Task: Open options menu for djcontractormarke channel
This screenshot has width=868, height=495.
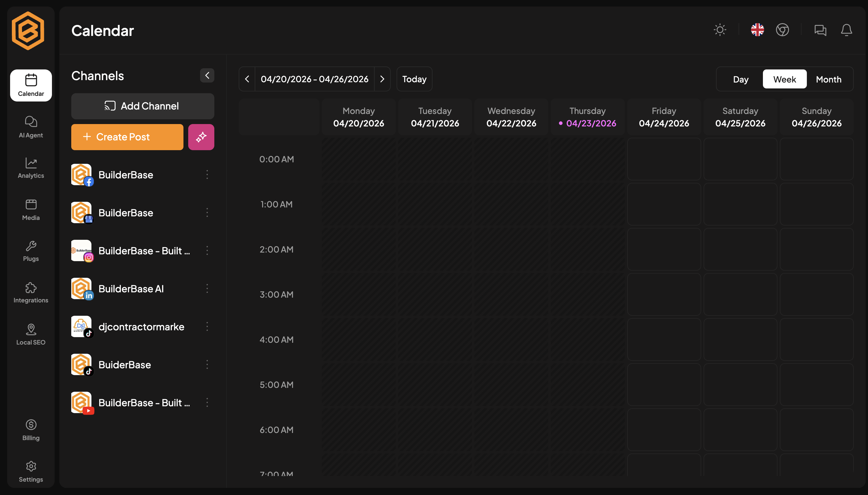Action: (x=207, y=327)
